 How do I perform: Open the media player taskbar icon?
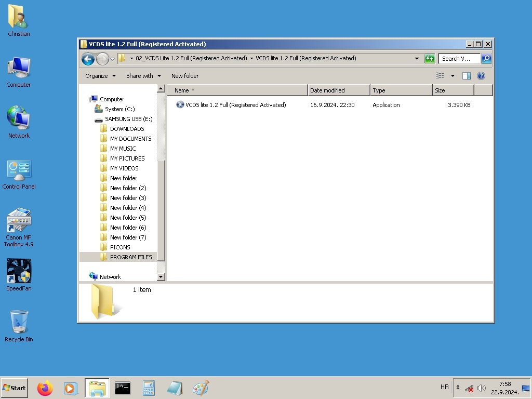click(71, 388)
